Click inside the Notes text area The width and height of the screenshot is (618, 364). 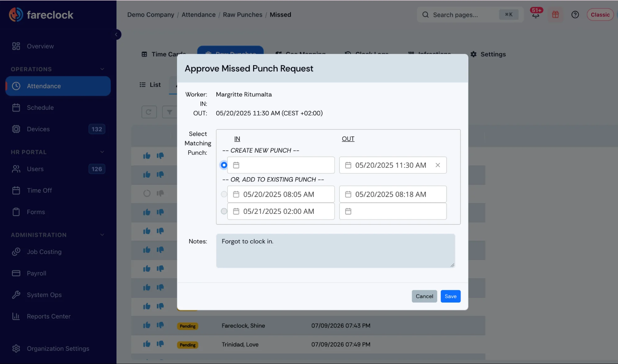point(335,251)
